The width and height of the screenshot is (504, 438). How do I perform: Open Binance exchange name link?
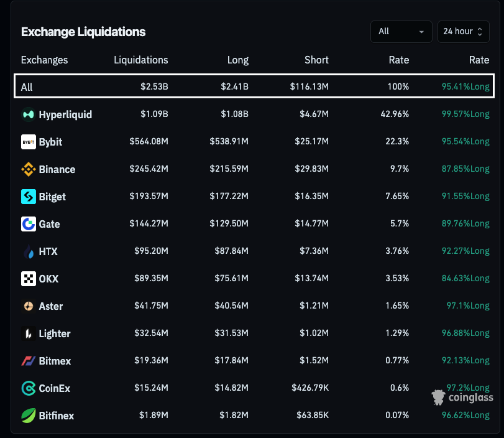pos(57,170)
